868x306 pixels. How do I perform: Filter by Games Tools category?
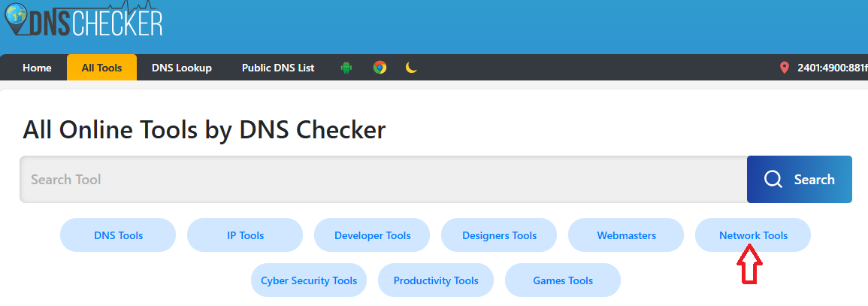click(563, 280)
